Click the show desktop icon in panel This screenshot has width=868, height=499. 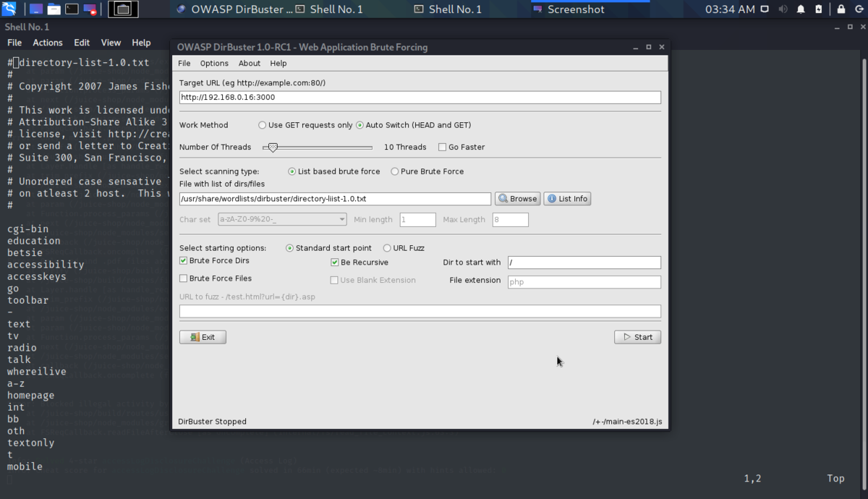35,9
